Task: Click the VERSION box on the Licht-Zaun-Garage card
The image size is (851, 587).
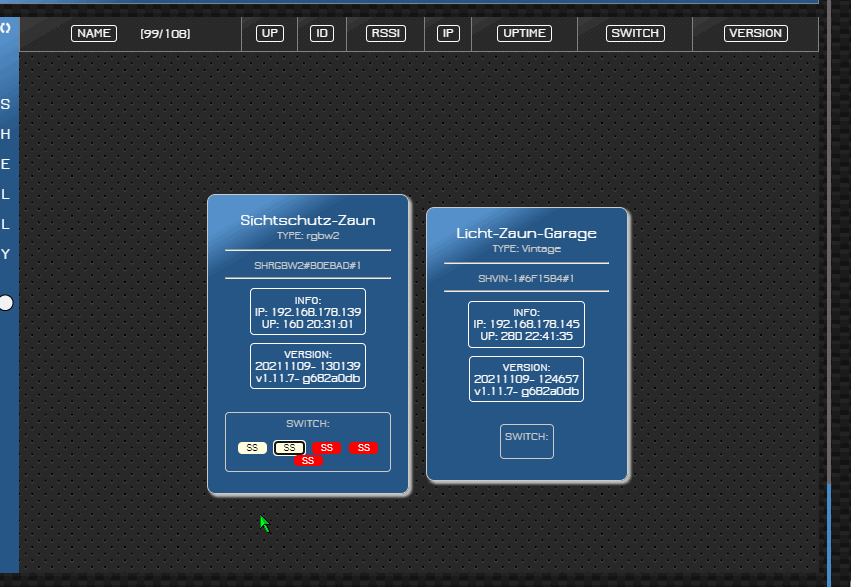Action: [x=526, y=379]
